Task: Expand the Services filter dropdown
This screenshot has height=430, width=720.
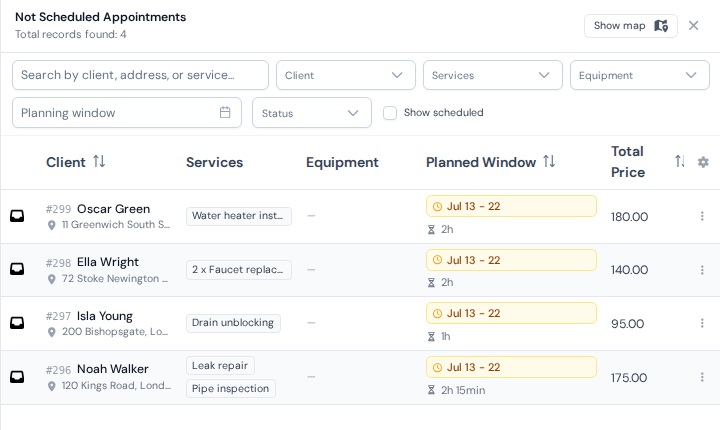Action: tap(493, 75)
